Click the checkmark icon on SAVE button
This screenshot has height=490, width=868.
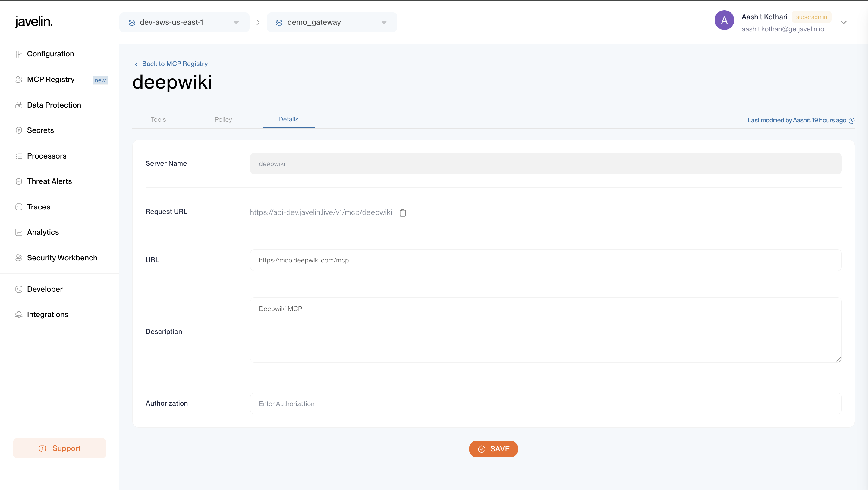pos(482,449)
